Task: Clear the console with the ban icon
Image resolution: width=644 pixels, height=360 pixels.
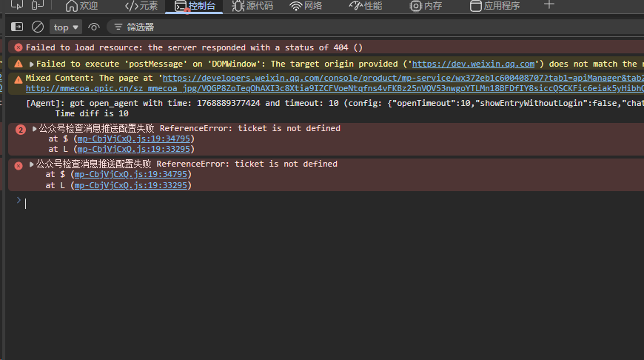Action: tap(37, 27)
